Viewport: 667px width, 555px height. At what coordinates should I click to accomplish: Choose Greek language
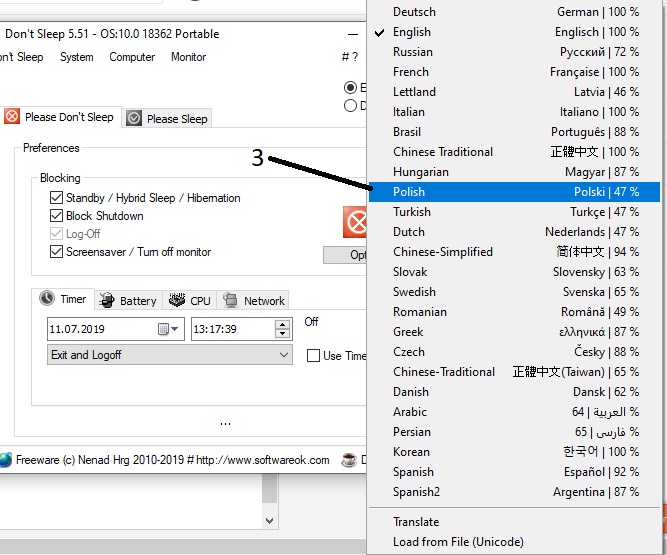point(514,332)
